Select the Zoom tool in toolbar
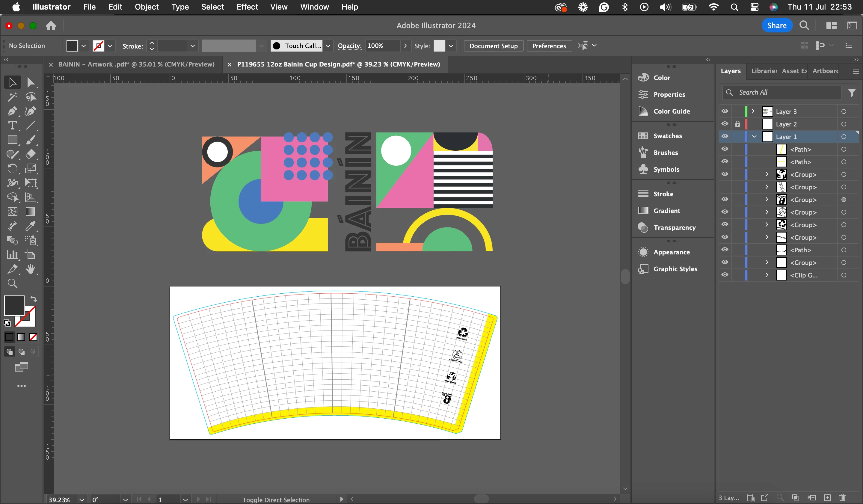863x504 pixels. pos(12,283)
